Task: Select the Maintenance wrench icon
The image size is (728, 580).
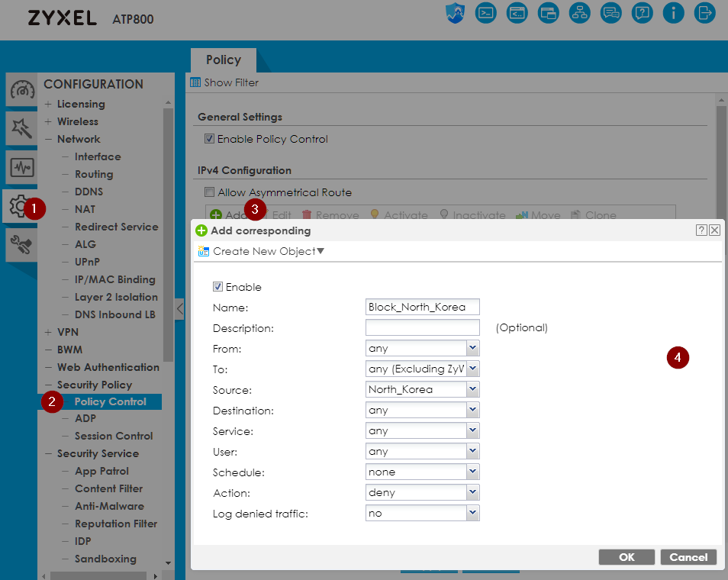Action: (21, 243)
